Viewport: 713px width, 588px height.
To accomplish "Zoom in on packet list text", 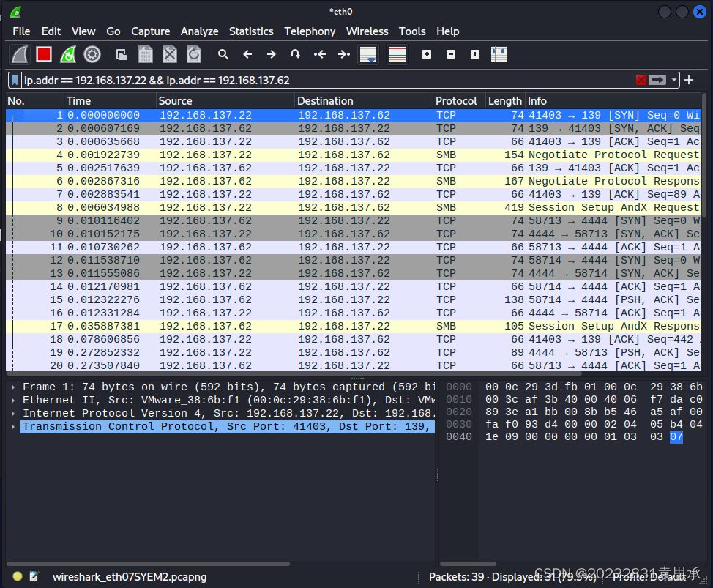I will pyautogui.click(x=427, y=54).
